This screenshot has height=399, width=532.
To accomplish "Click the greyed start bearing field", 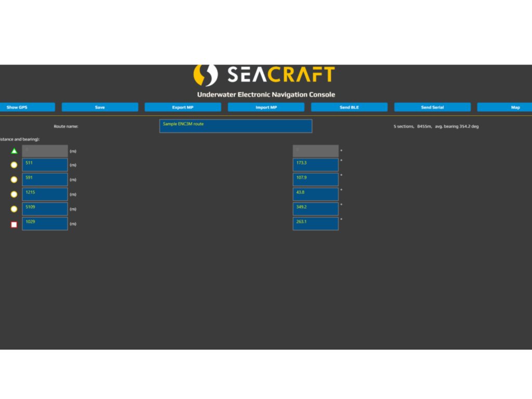I will pos(315,151).
